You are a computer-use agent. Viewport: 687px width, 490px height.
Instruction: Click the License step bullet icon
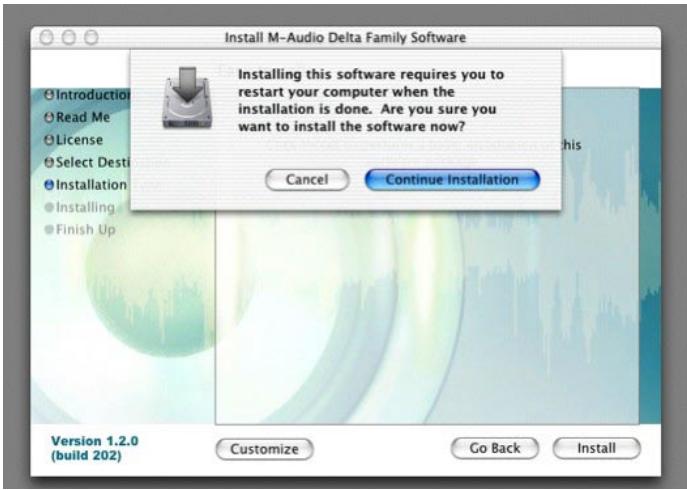coord(49,140)
